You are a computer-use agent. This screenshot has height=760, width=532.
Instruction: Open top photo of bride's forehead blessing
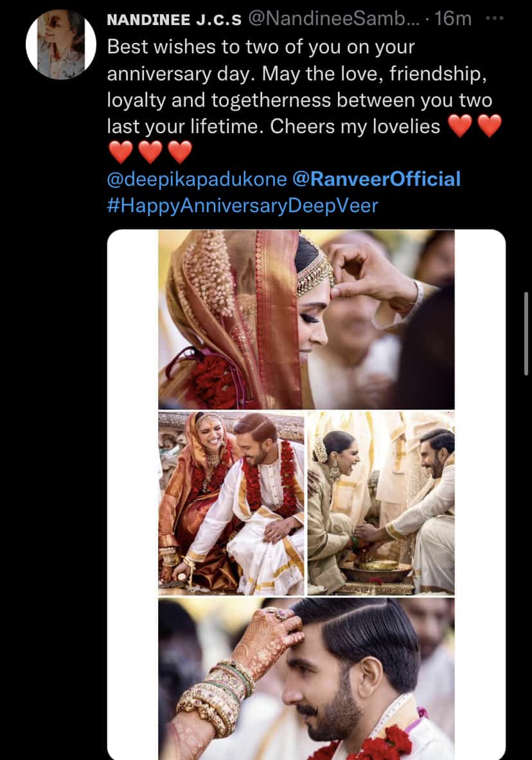pyautogui.click(x=306, y=320)
